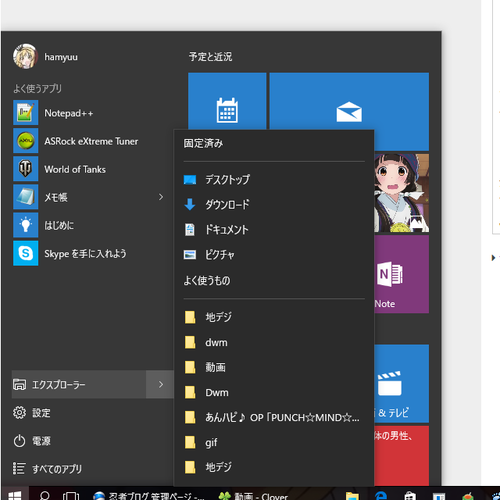Viewport: 500px width, 500px height.
Task: Launch ASRock eXtreme Tuner app
Action: click(90, 141)
